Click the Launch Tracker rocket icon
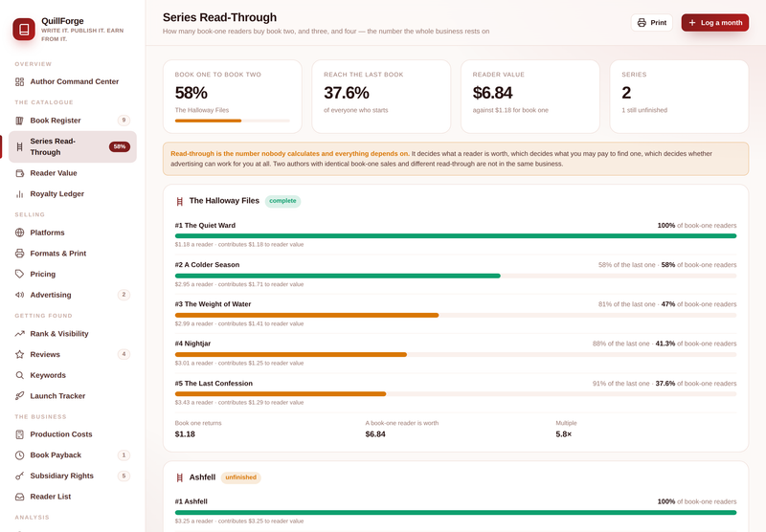Viewport: 766px width, 532px height. [19, 396]
